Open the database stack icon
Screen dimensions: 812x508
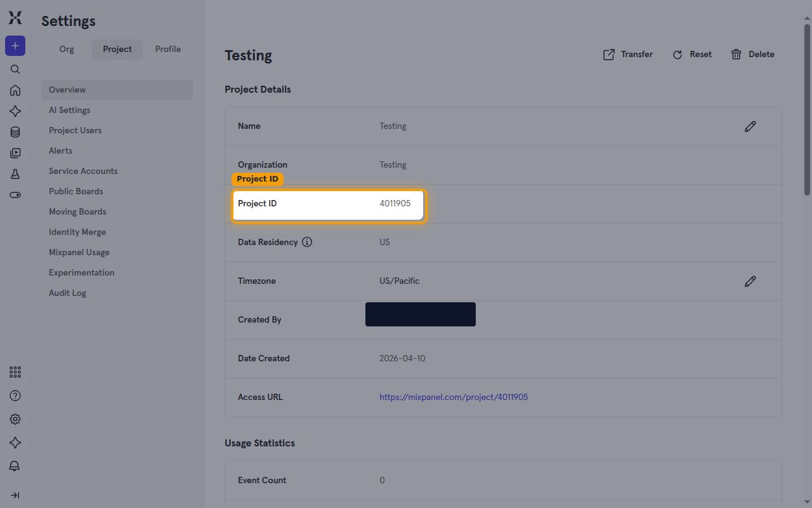(x=15, y=132)
